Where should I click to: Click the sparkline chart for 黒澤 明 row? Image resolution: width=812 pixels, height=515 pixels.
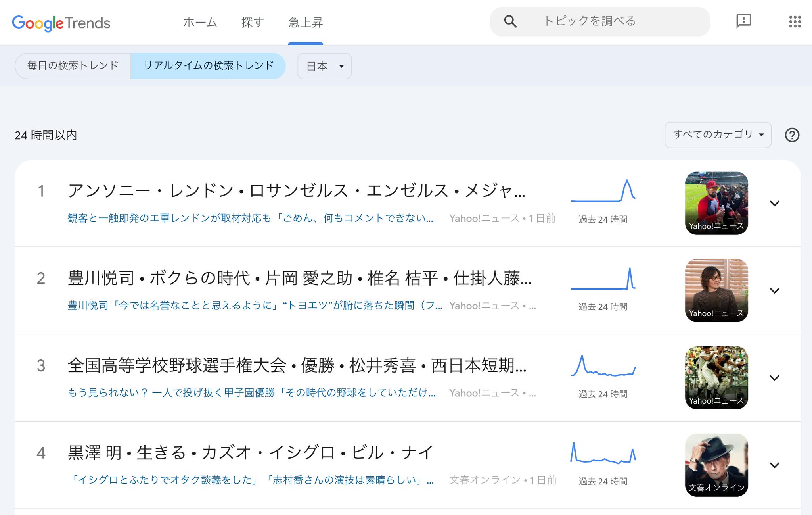click(603, 453)
